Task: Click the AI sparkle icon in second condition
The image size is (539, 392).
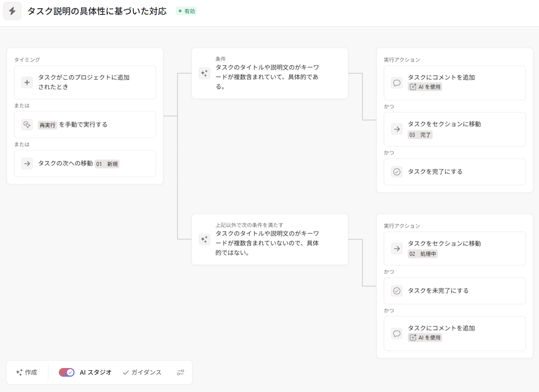Action: point(204,239)
